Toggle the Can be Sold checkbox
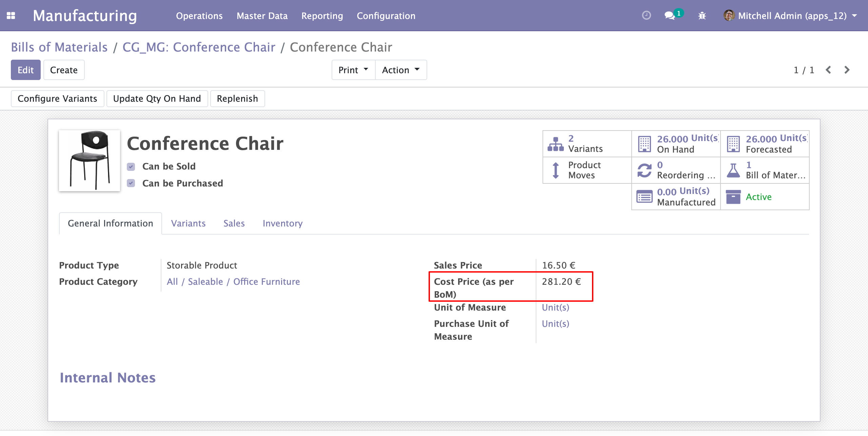 [131, 166]
